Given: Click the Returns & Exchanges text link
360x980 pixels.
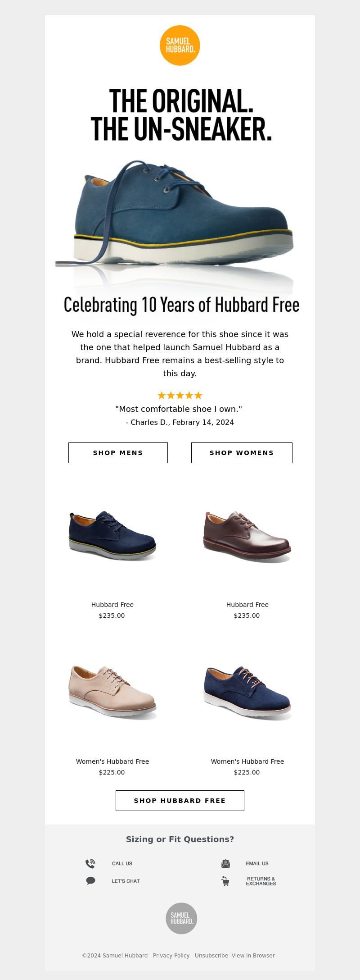Looking at the screenshot, I should click(261, 881).
